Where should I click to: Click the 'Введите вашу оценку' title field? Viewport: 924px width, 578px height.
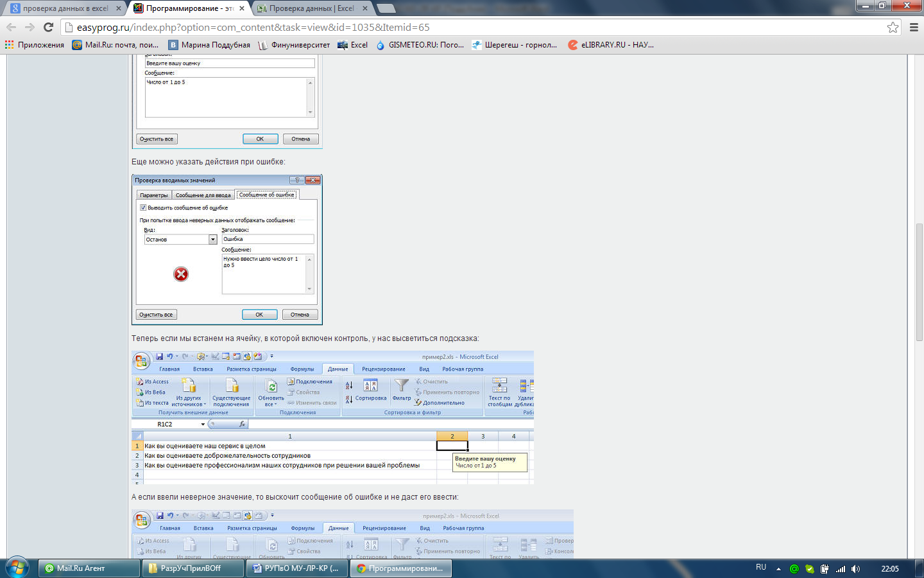coord(230,63)
